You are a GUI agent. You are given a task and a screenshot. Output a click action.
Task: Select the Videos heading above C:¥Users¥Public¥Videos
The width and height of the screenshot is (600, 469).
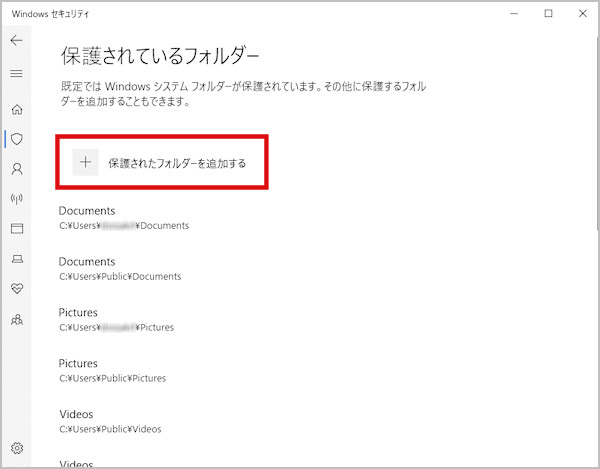[x=76, y=414]
